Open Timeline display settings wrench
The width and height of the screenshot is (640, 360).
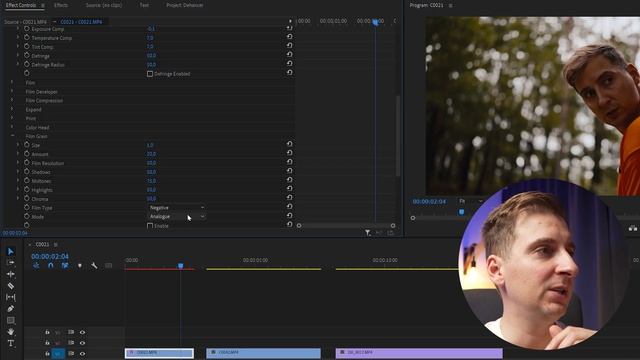(x=94, y=265)
